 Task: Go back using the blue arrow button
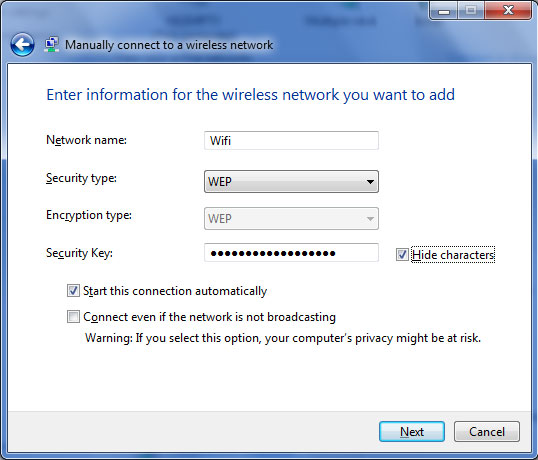pyautogui.click(x=22, y=45)
